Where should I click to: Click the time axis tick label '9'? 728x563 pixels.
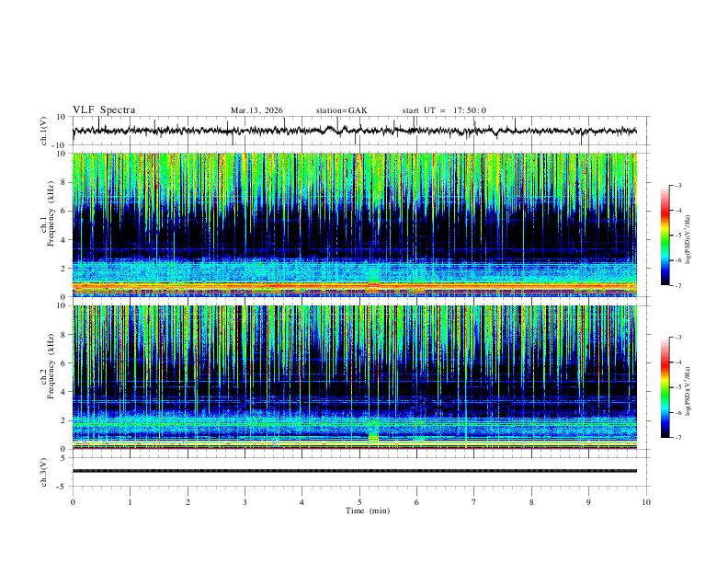588,502
